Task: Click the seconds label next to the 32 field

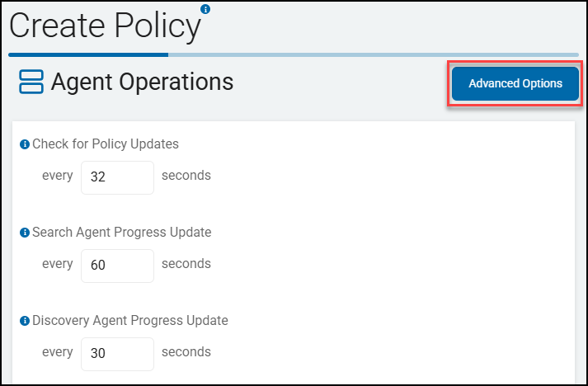Action: coord(186,176)
